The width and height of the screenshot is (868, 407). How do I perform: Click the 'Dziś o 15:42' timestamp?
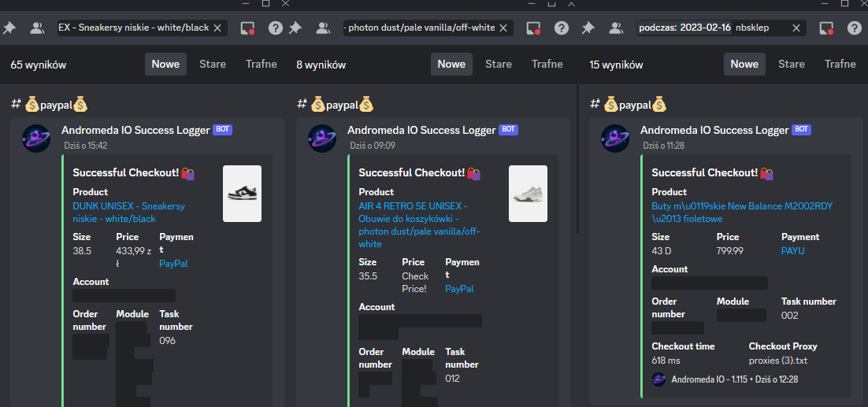(x=86, y=146)
